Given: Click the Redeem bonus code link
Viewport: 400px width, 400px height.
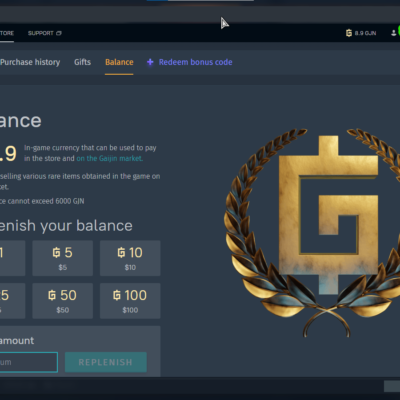Looking at the screenshot, I should coord(195,62).
